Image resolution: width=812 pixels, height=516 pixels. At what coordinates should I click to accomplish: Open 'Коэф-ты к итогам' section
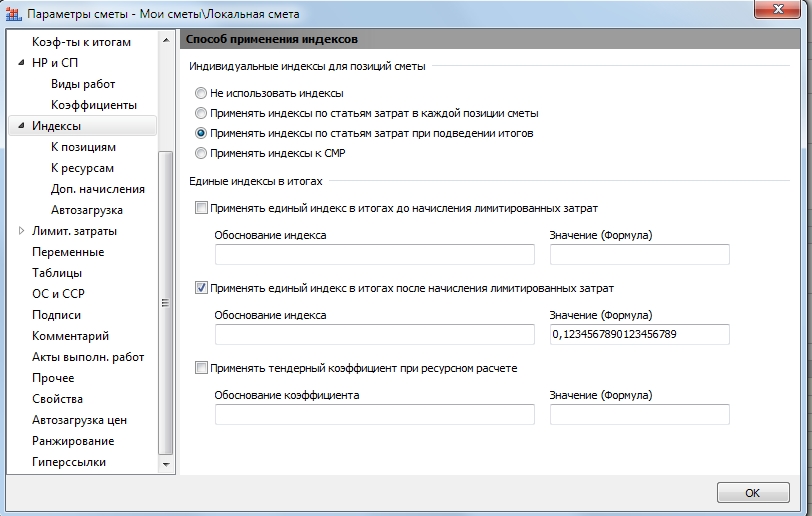point(81,42)
